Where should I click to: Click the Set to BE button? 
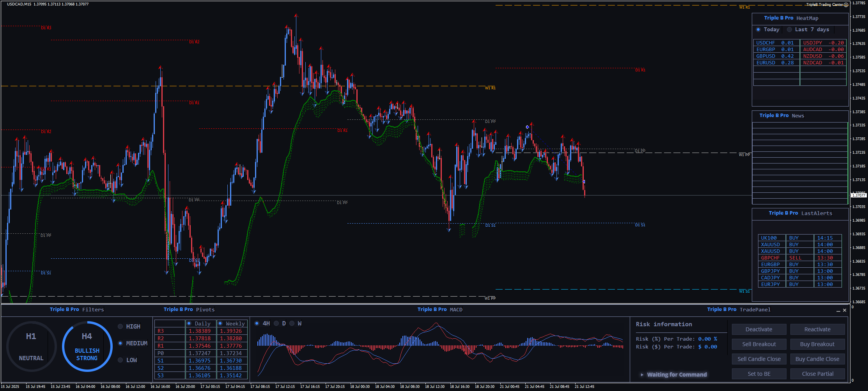[759, 374]
